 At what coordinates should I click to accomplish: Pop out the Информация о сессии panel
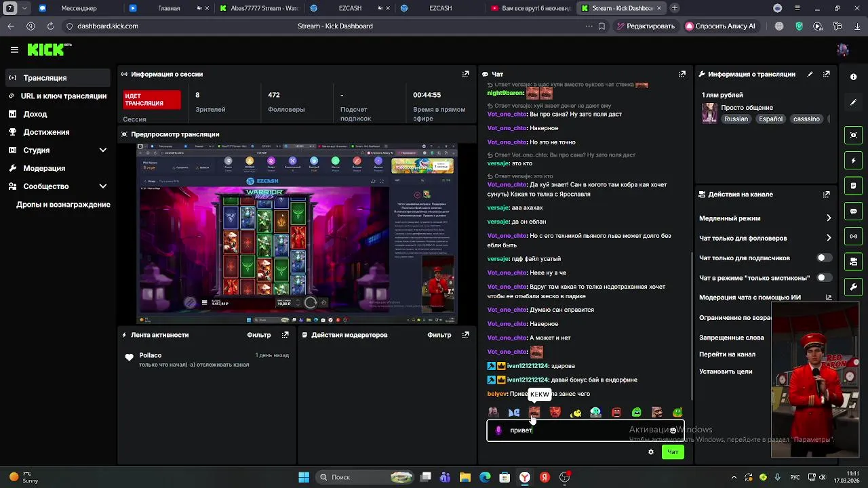pos(466,74)
